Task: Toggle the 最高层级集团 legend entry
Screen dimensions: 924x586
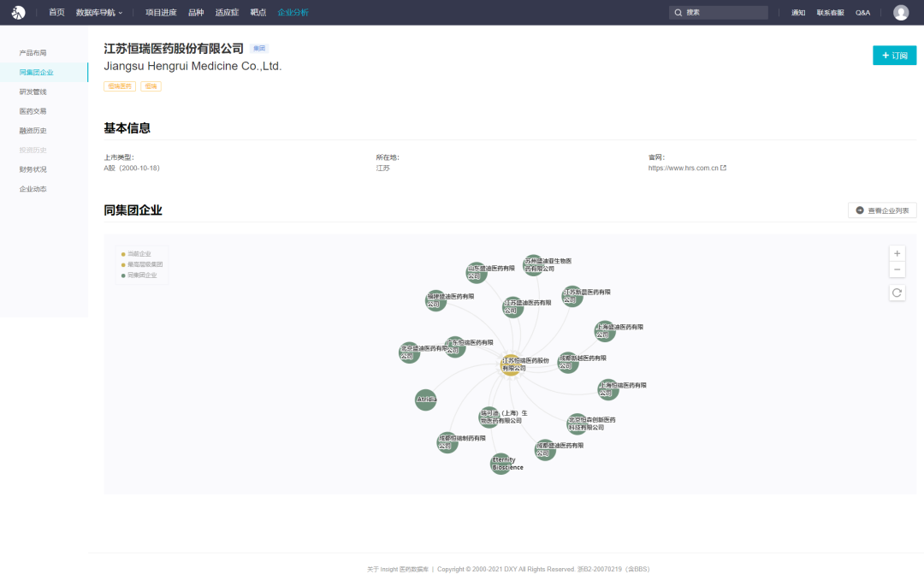Action: 142,264
